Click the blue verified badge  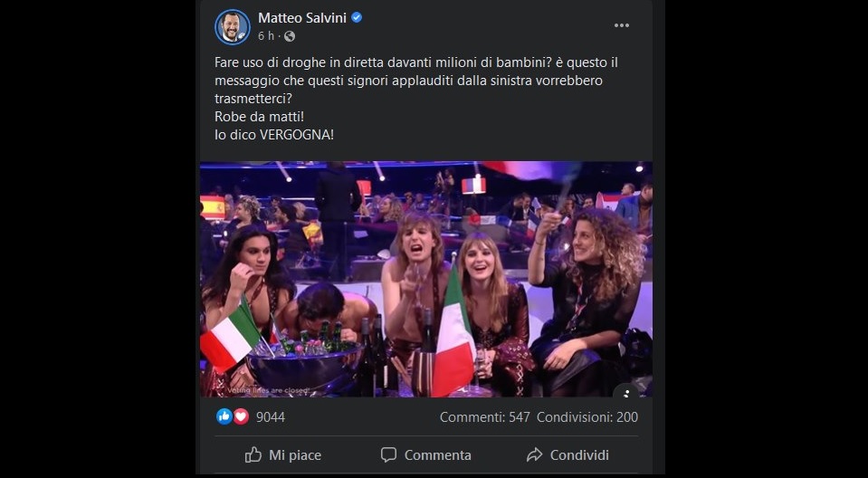point(357,18)
